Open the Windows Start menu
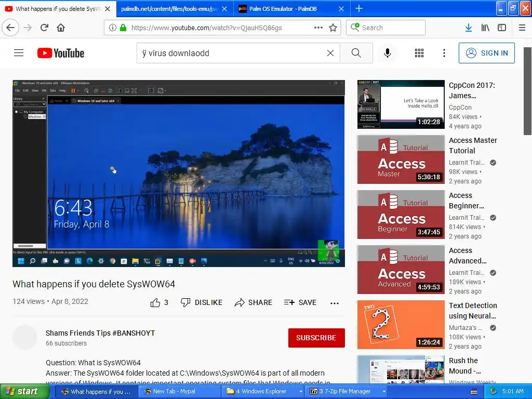The image size is (532, 399). coord(25,391)
